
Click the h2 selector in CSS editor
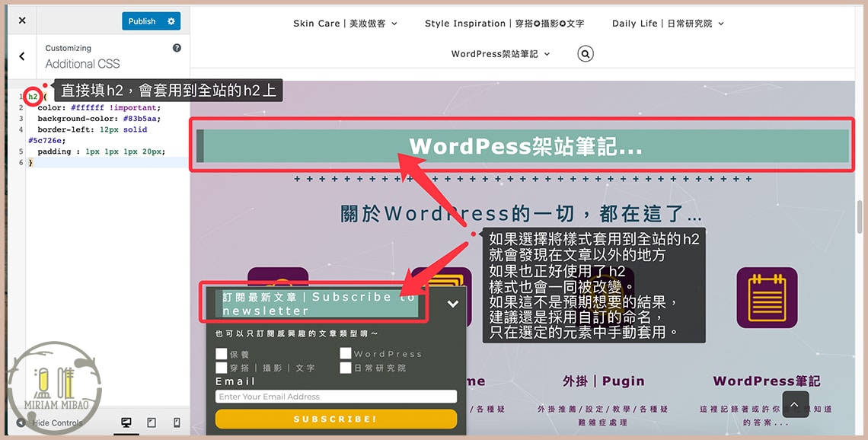(x=34, y=97)
